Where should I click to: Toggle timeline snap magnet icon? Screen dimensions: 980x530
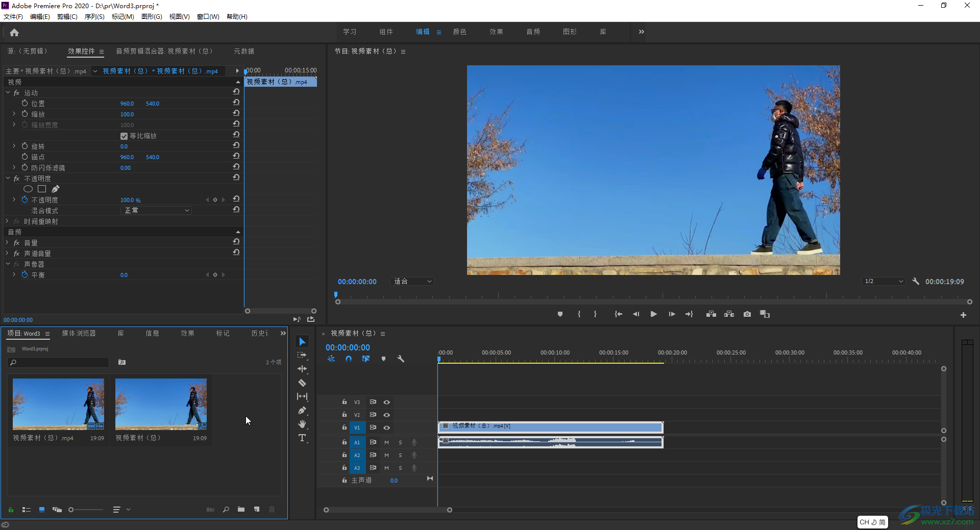pyautogui.click(x=349, y=359)
